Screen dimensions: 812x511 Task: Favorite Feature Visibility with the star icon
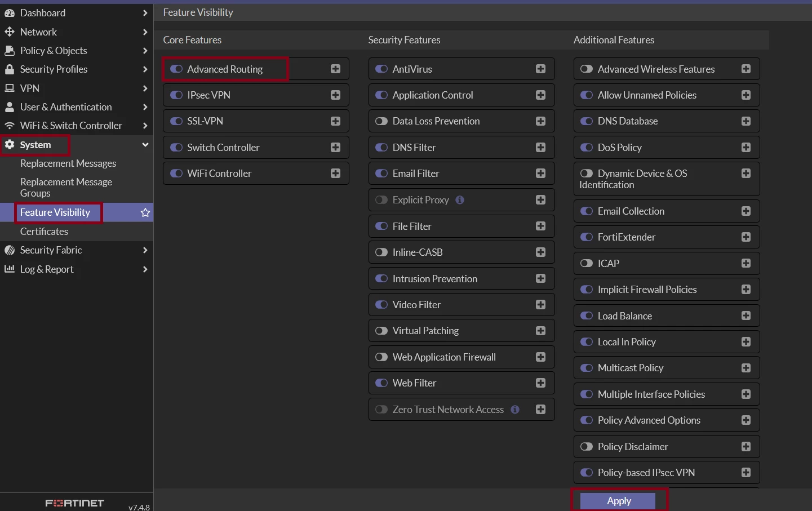[x=145, y=212]
